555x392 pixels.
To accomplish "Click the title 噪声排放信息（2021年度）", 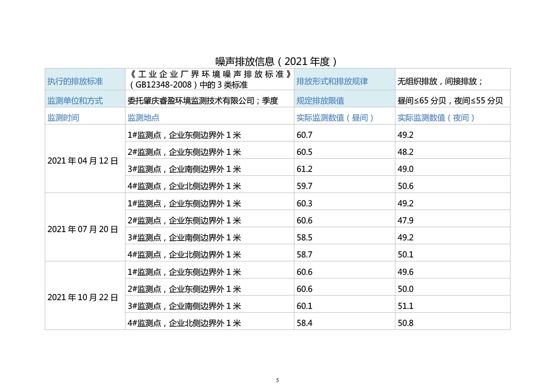I will click(277, 61).
